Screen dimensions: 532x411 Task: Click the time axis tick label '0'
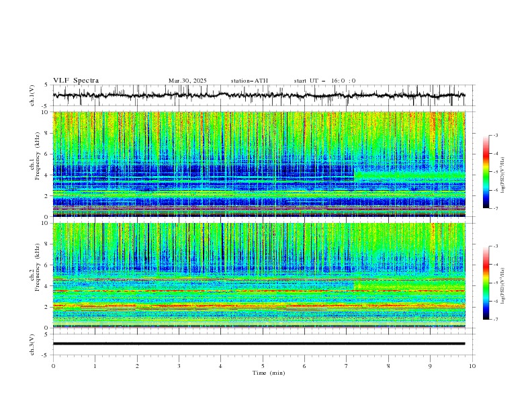[53, 366]
